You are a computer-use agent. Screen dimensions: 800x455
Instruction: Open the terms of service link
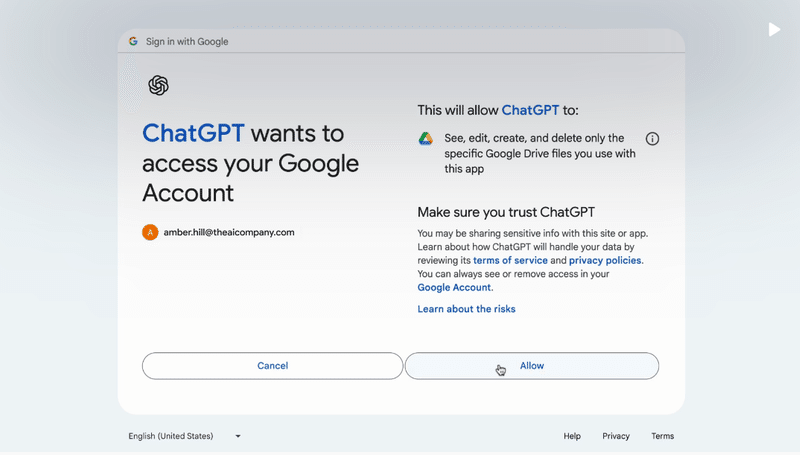(x=510, y=260)
